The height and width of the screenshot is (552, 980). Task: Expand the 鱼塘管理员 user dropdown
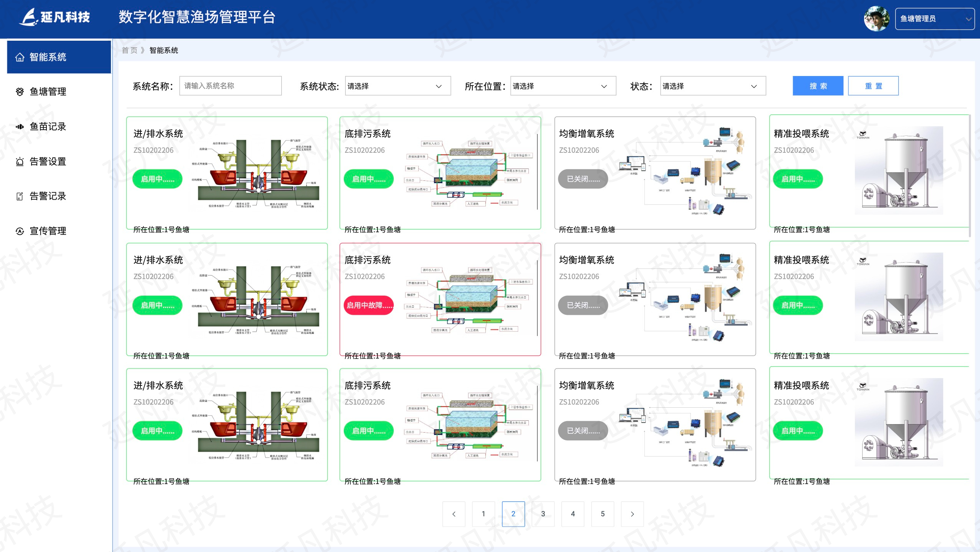(934, 18)
